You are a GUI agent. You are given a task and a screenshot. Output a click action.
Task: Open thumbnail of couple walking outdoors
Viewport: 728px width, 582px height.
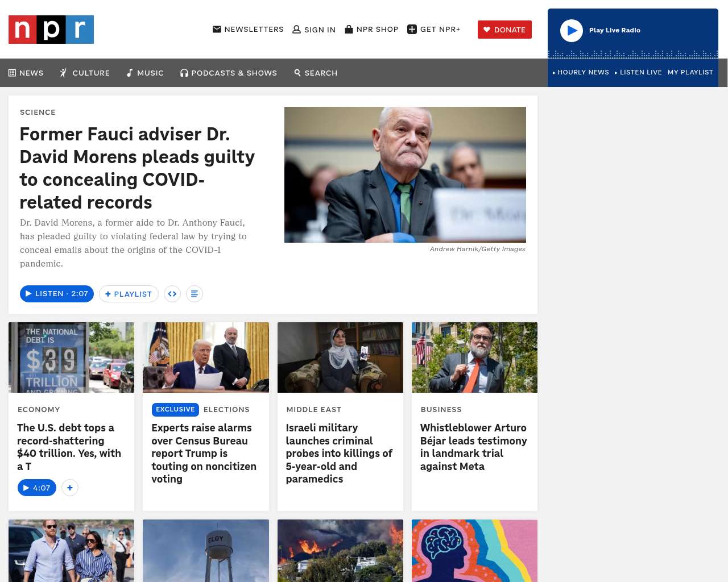tap(72, 551)
